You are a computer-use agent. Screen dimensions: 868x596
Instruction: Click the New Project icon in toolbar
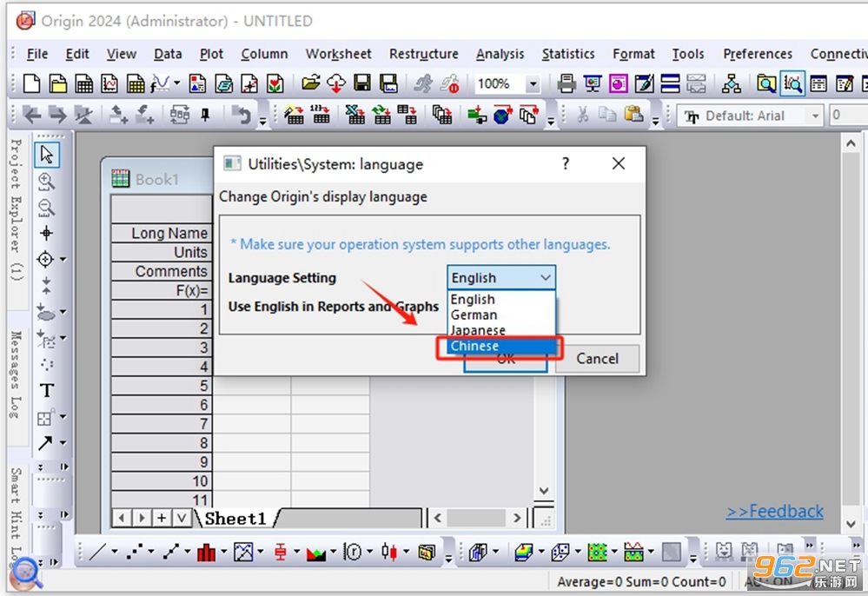click(x=31, y=84)
